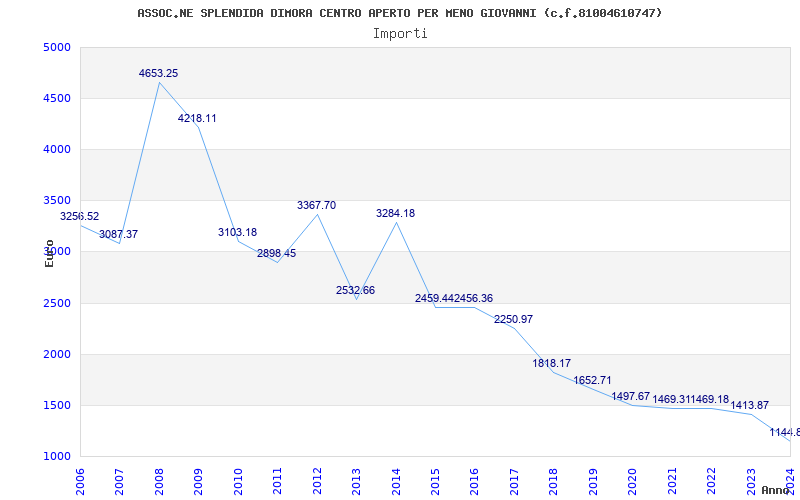This screenshot has width=800, height=500.
Task: Click the y-axis value 4000
Action: click(x=56, y=149)
